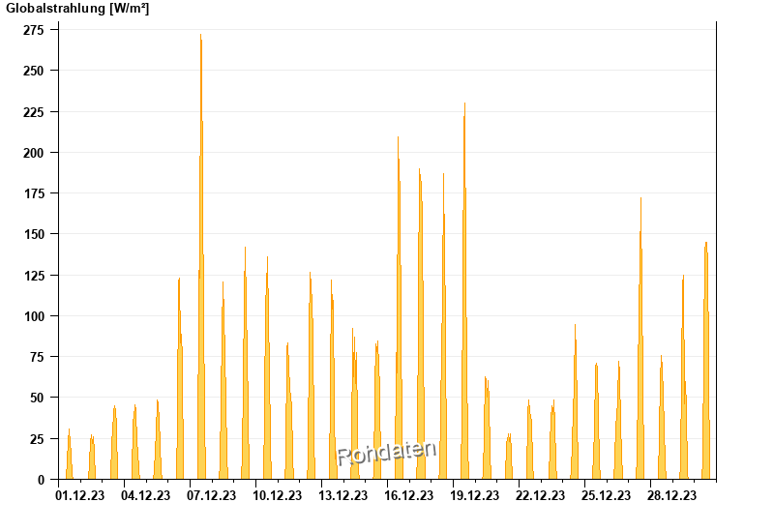Select the 22.12.23 axis label
The width and height of the screenshot is (774, 532).
[541, 495]
